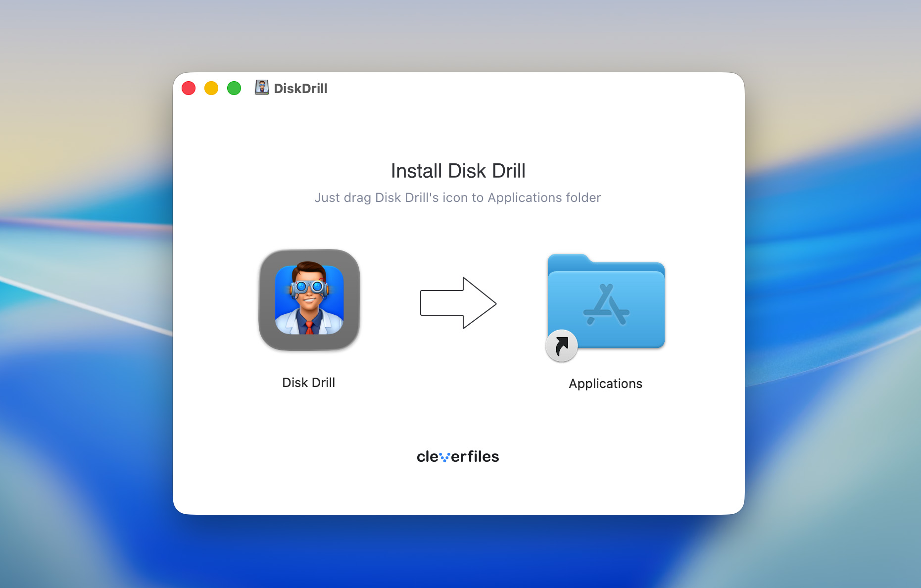The image size is (921, 588).
Task: Click the yellow minimize button
Action: pyautogui.click(x=211, y=88)
